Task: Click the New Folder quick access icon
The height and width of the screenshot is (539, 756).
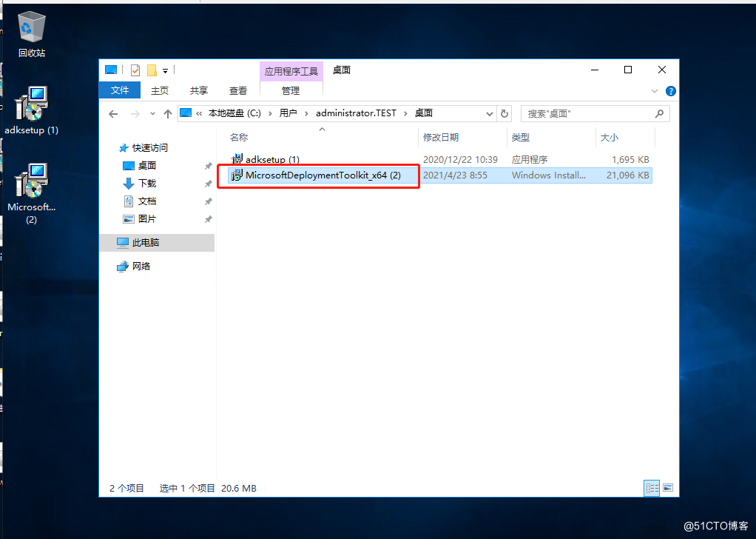Action: point(152,70)
